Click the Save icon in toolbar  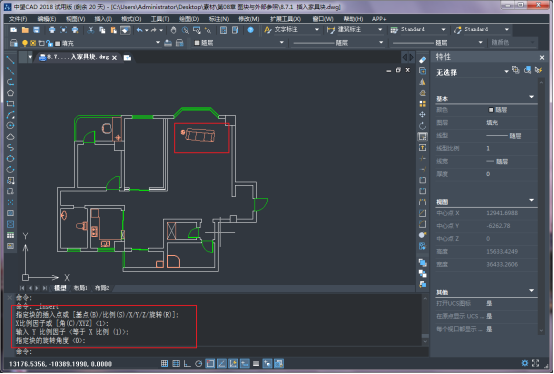point(36,30)
